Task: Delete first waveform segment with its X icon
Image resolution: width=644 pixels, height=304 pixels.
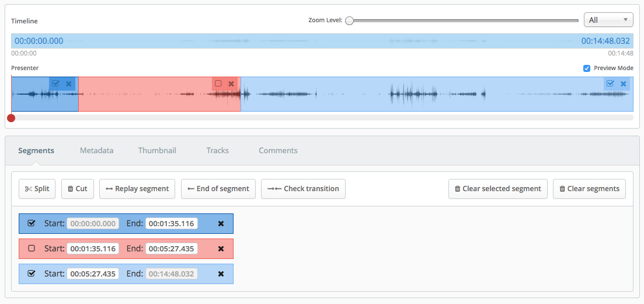Action: tap(68, 84)
